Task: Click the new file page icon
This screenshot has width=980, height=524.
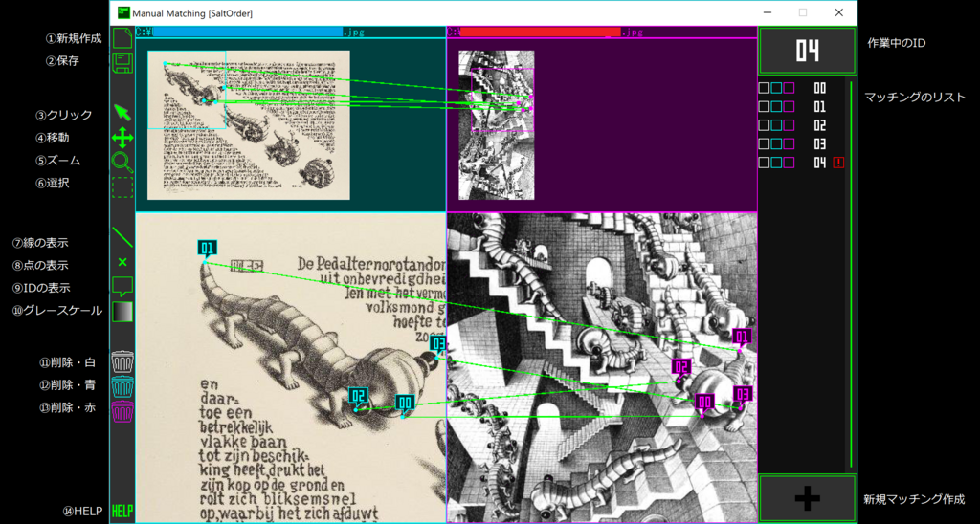Action: pos(122,38)
